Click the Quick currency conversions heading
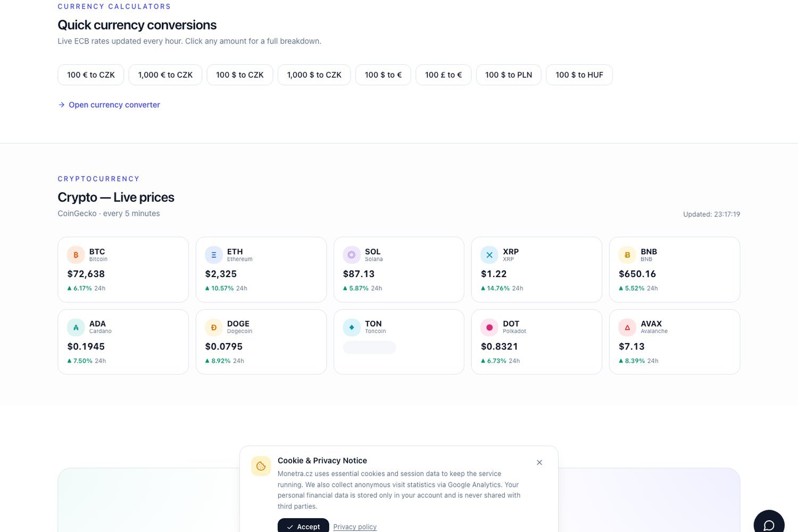Viewport: 798px width, 532px height. 137,25
